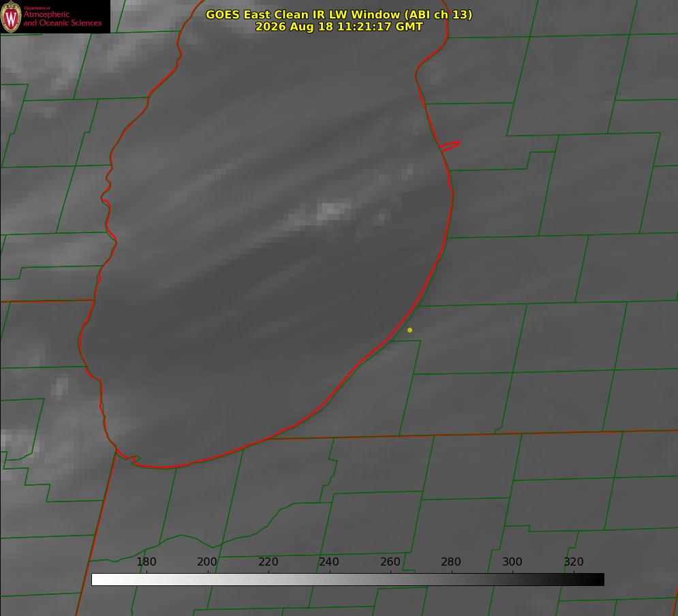
Task: Click the 200 colorbar tick label
Action: pyautogui.click(x=206, y=561)
